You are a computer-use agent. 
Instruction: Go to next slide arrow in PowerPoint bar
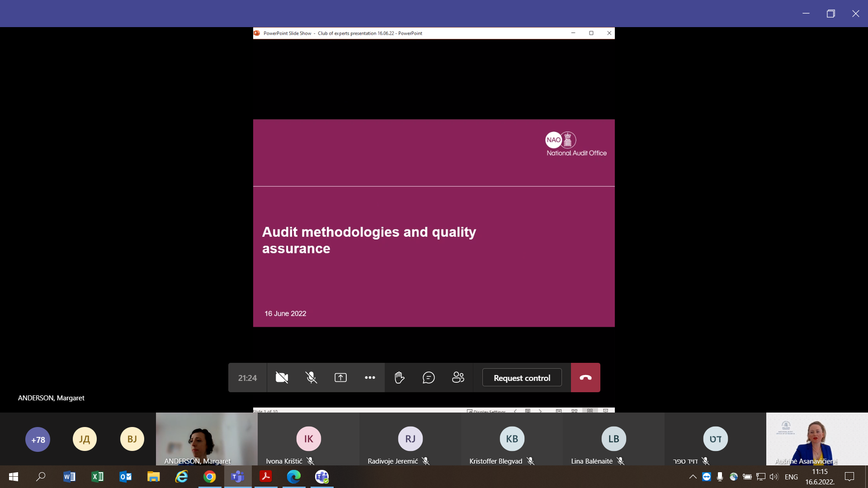540,411
